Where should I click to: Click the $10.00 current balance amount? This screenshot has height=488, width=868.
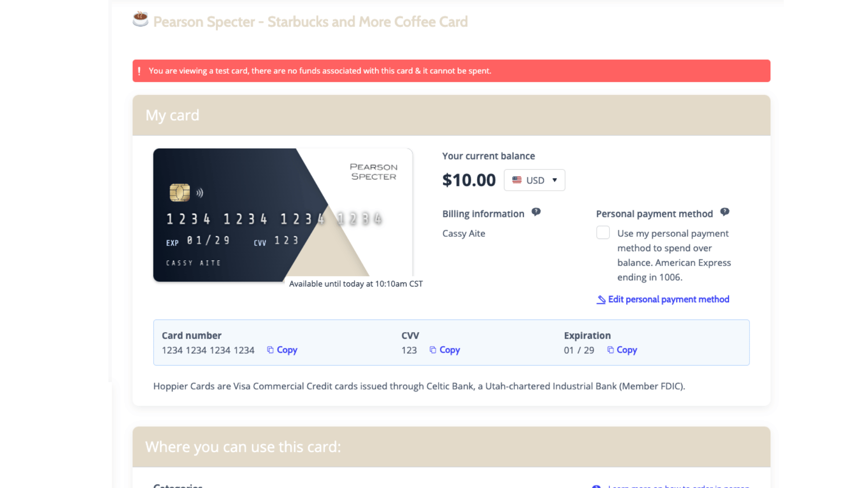[469, 179]
